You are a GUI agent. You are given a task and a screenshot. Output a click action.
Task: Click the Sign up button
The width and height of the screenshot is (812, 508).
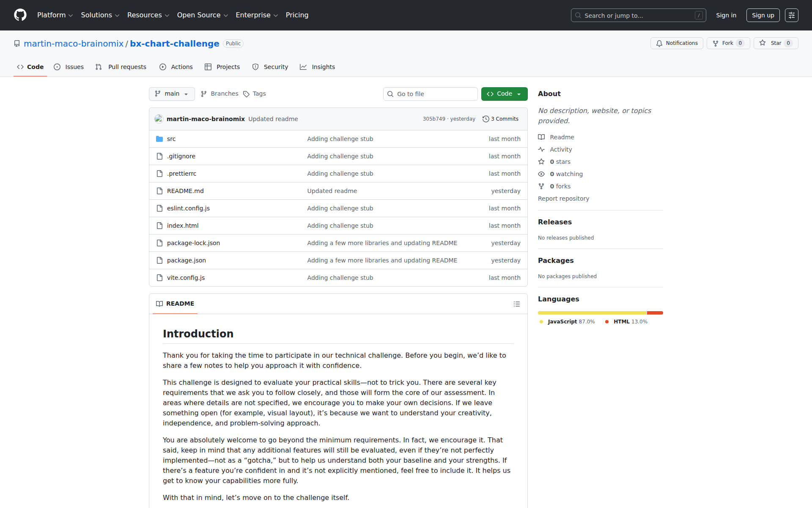pyautogui.click(x=763, y=15)
